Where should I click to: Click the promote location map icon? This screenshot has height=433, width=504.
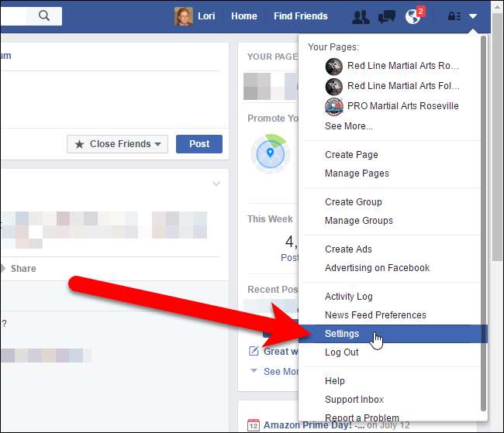click(271, 153)
